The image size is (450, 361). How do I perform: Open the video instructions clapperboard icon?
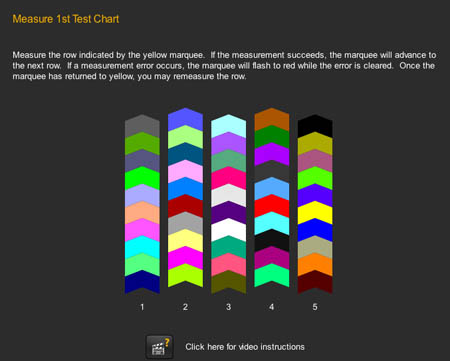[x=159, y=347]
